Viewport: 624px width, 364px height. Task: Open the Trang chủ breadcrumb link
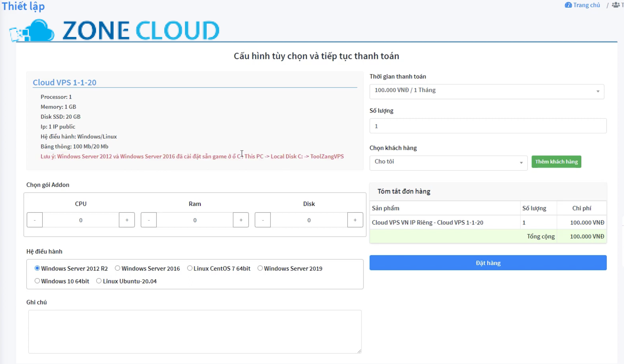[586, 5]
